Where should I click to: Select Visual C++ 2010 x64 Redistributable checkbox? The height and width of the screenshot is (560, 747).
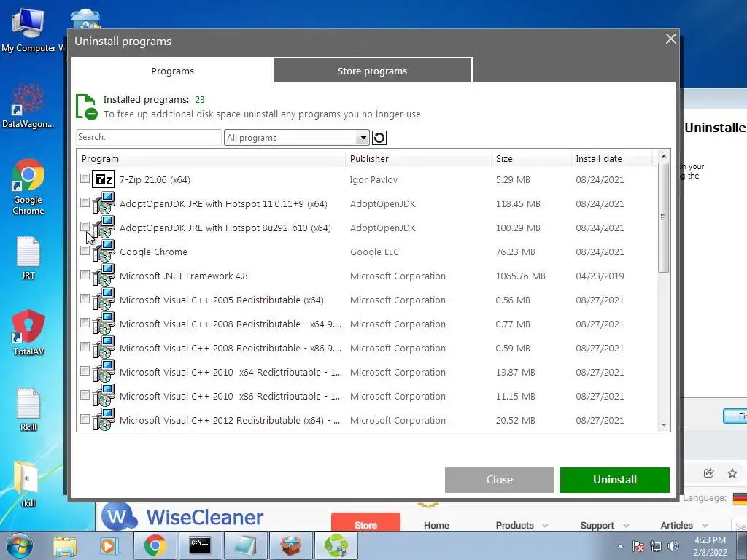click(x=85, y=371)
